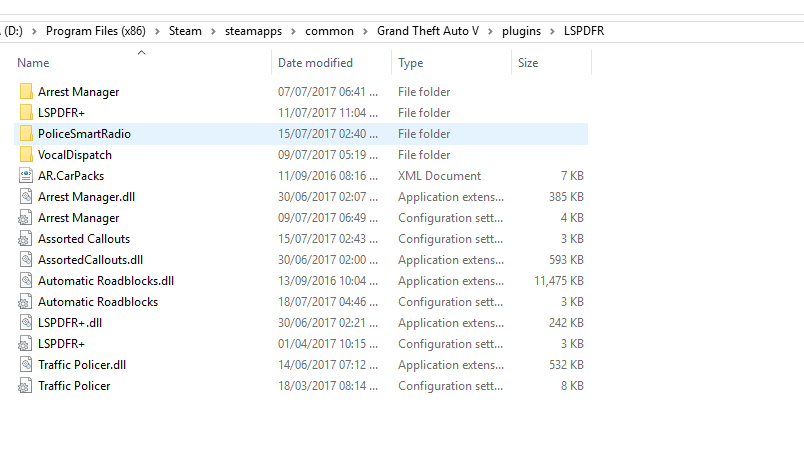The image size is (804, 454).
Task: Click the LSPDFR breadcrumb segment
Action: click(x=584, y=31)
